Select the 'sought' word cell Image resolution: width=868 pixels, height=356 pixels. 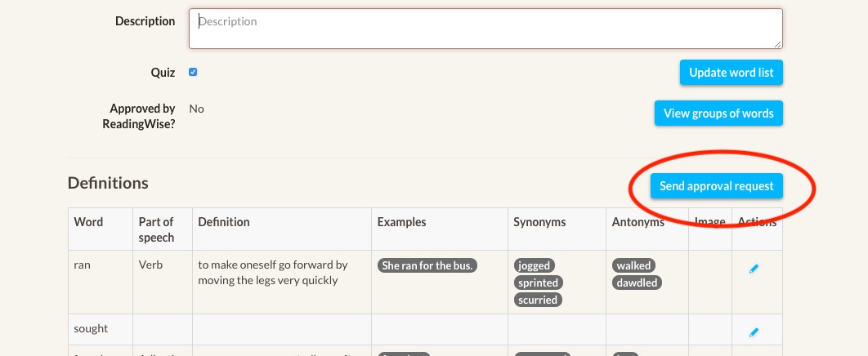[x=101, y=330]
